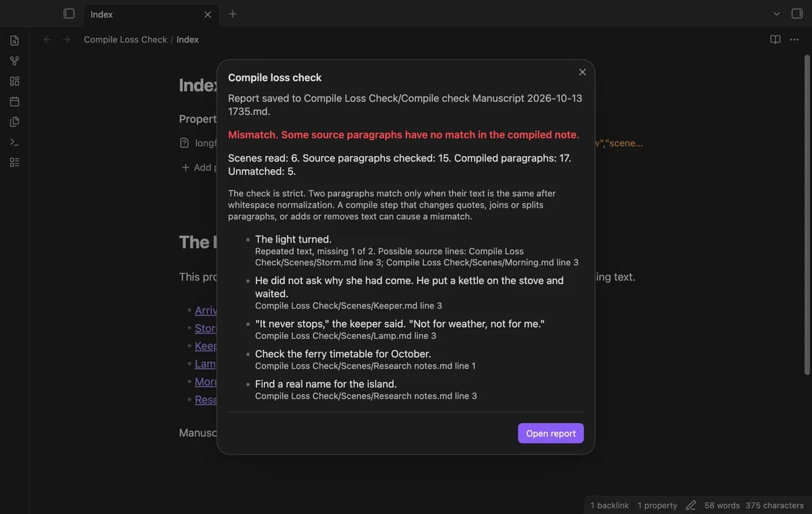812x514 pixels.
Task: Click 'Find a real name for the island.'
Action: click(x=326, y=384)
